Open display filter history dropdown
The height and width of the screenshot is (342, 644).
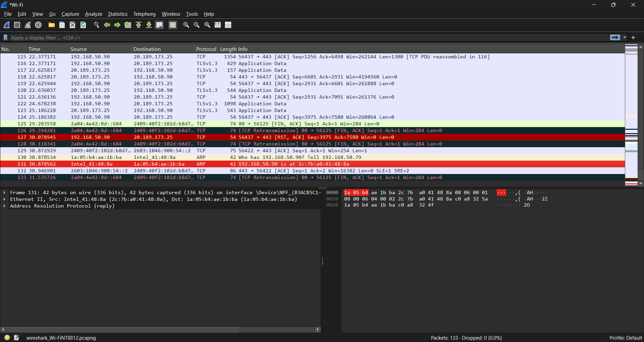coord(625,38)
